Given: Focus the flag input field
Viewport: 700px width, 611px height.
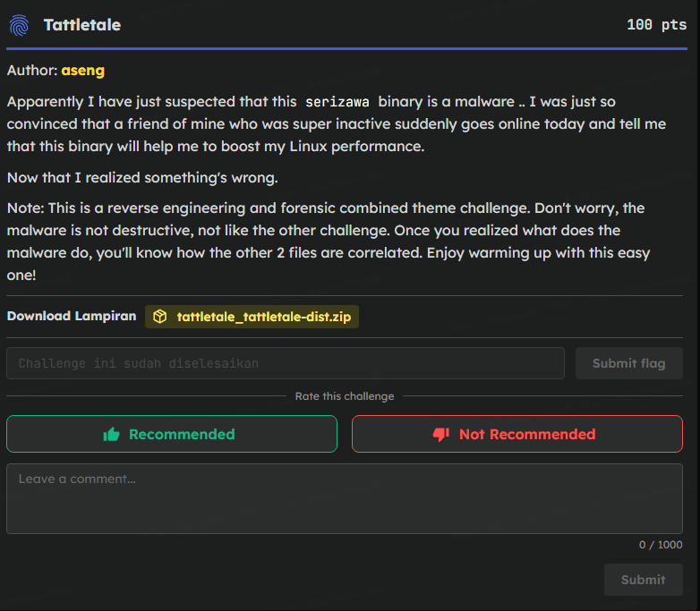Looking at the screenshot, I should coord(286,363).
